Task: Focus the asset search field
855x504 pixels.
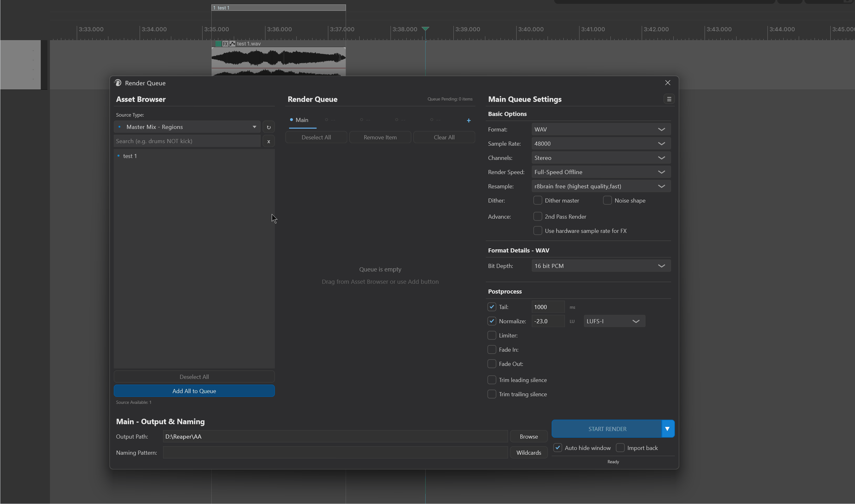Action: coord(187,141)
